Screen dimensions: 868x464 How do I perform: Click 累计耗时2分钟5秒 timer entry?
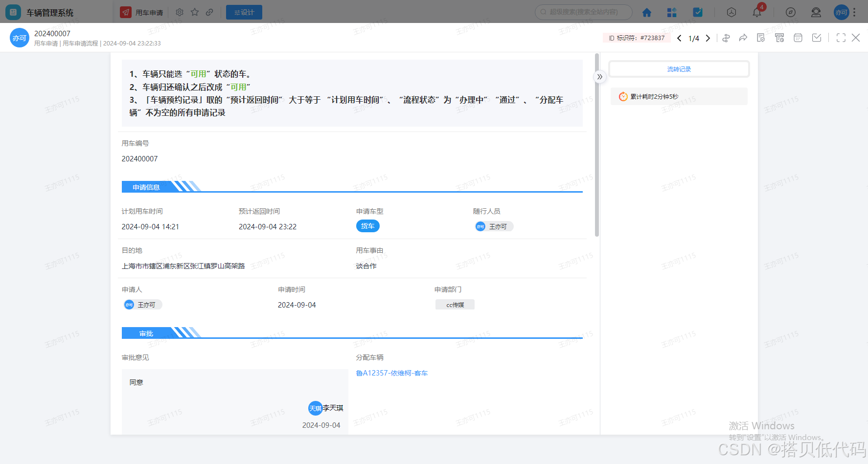coord(679,96)
